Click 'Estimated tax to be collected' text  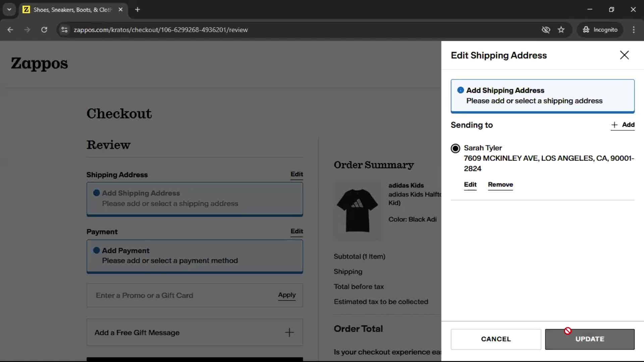(381, 302)
